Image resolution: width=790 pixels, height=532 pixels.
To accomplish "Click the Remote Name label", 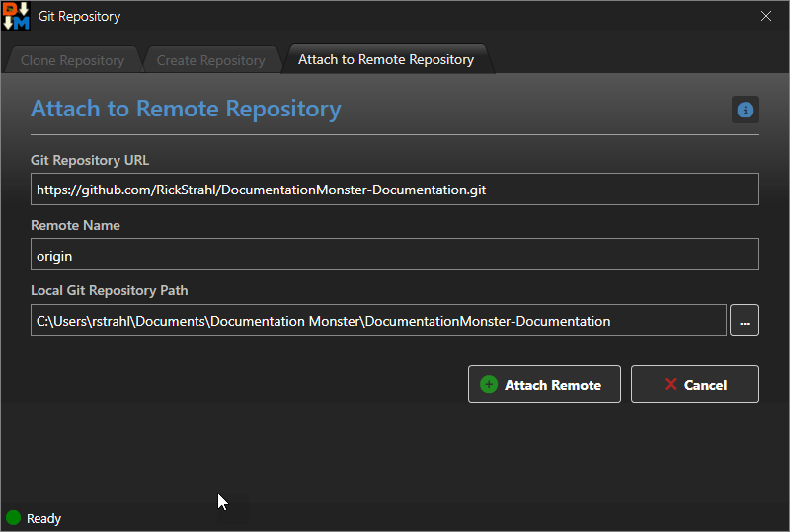I will click(x=75, y=225).
